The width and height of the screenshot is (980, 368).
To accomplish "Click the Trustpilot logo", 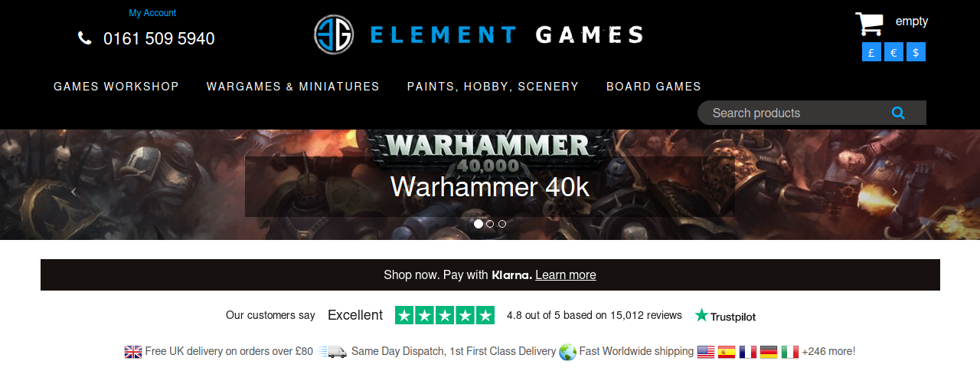I will [x=725, y=315].
